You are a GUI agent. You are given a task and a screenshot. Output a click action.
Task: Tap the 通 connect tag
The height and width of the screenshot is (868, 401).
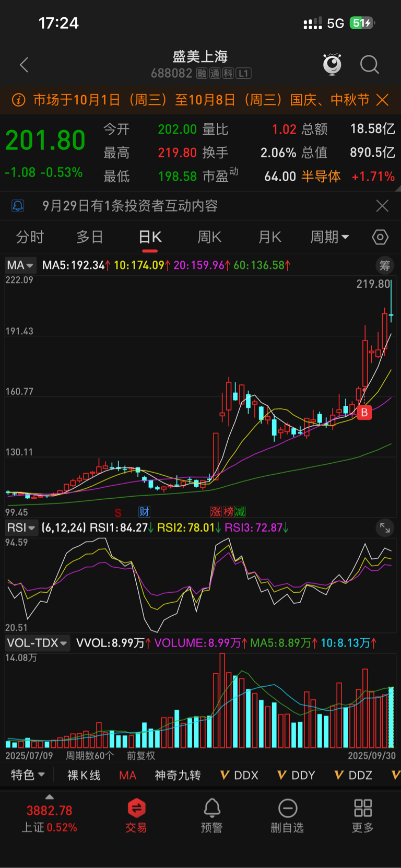tap(215, 74)
